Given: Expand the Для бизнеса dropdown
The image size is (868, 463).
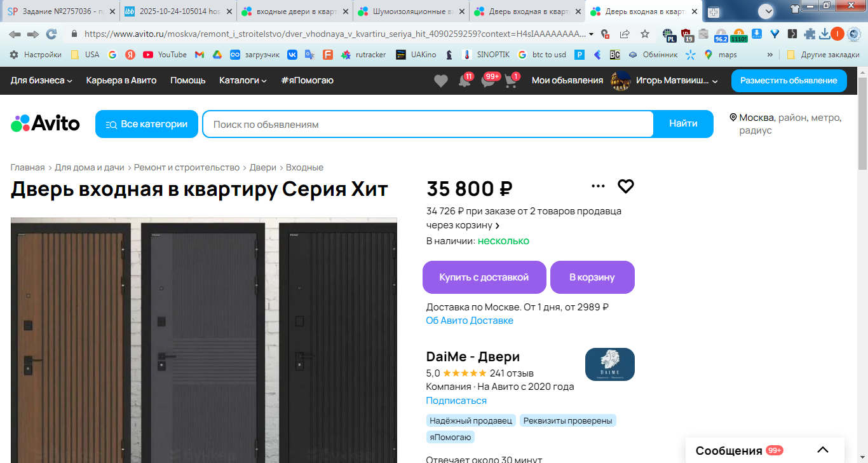Looking at the screenshot, I should [41, 80].
